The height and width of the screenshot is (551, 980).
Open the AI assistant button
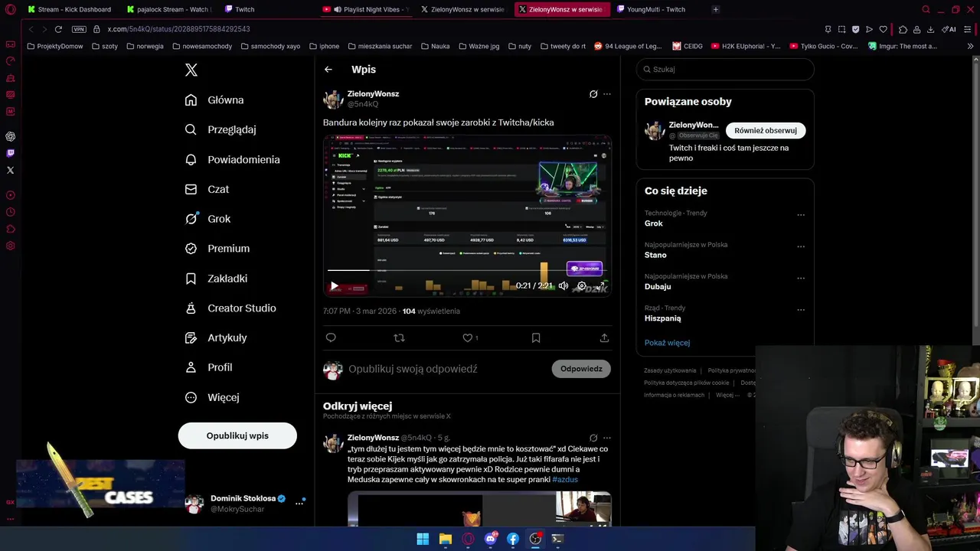click(950, 29)
